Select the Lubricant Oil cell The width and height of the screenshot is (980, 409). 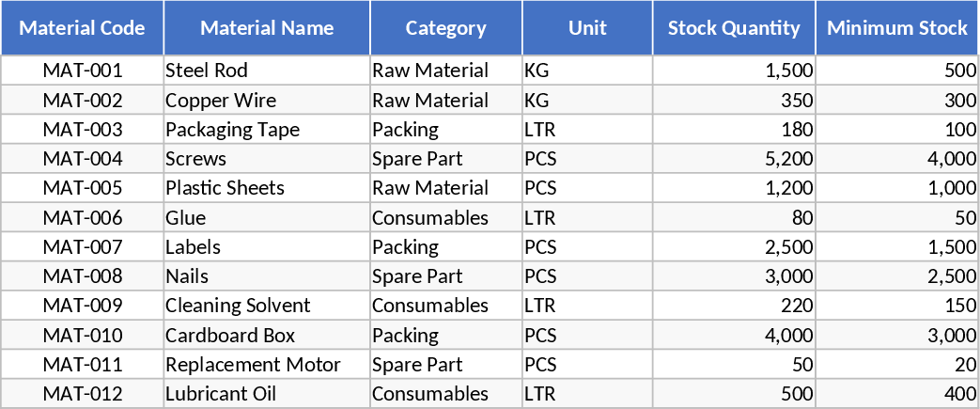point(266,394)
